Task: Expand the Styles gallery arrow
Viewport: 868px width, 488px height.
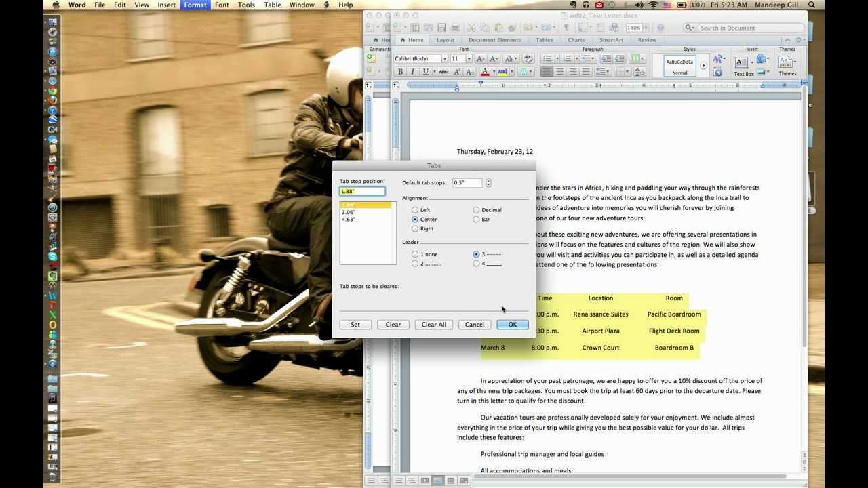Action: point(703,66)
